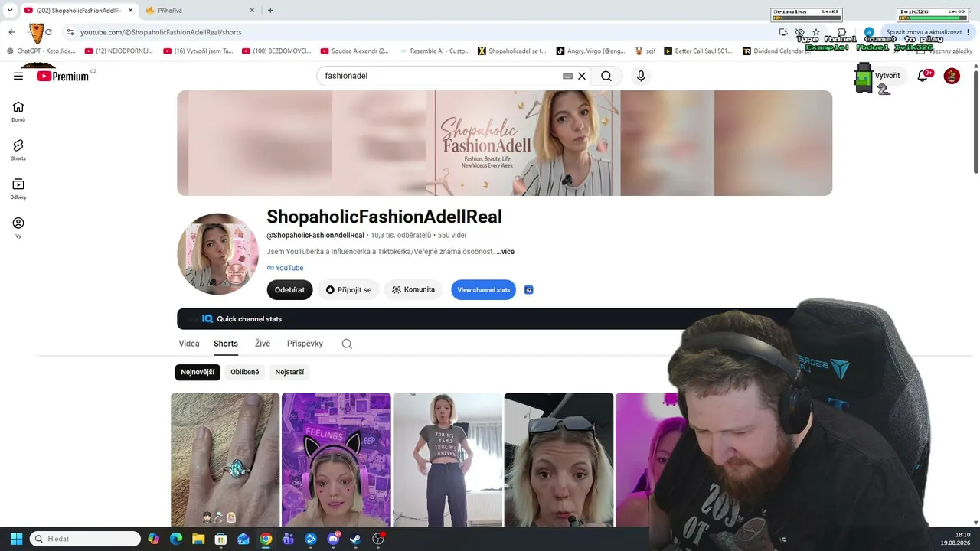This screenshot has width=980, height=551.
Task: Clear the YouTube search box text
Action: (x=582, y=76)
